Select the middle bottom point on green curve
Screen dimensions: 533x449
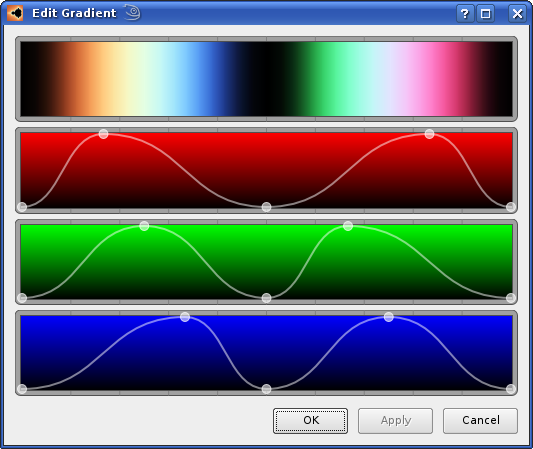[266, 298]
